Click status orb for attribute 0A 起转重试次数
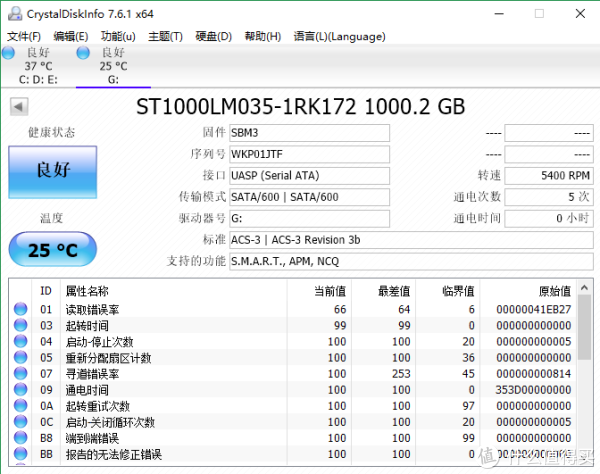Screen dimensions: 600x474 (21, 405)
